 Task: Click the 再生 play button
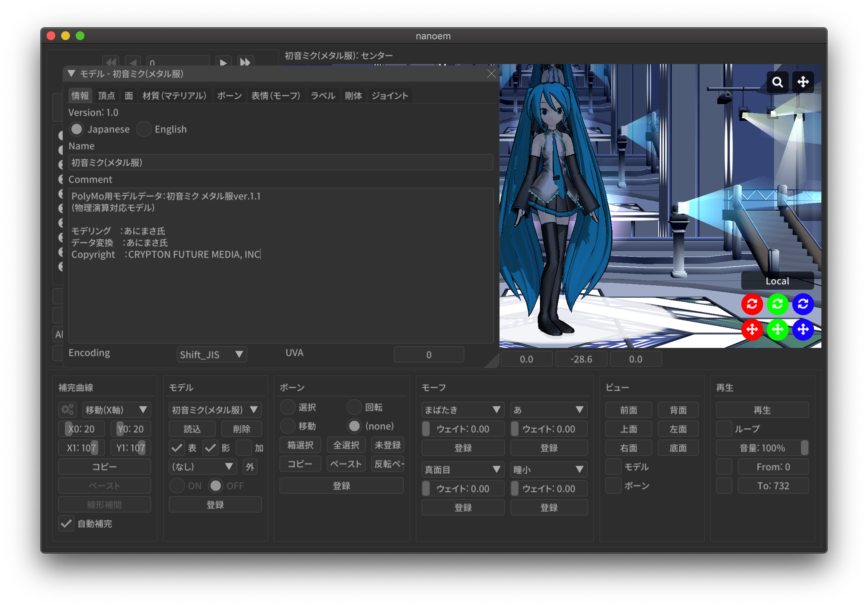pos(762,410)
